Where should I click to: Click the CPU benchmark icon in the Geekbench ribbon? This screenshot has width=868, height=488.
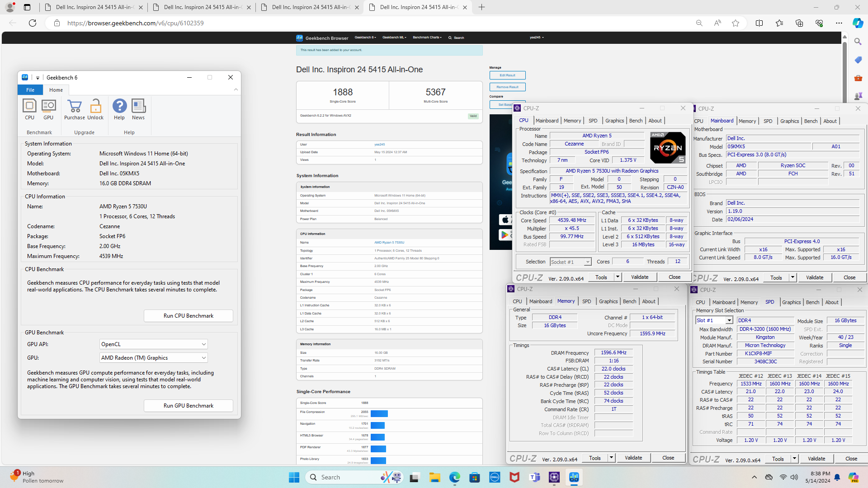29,110
